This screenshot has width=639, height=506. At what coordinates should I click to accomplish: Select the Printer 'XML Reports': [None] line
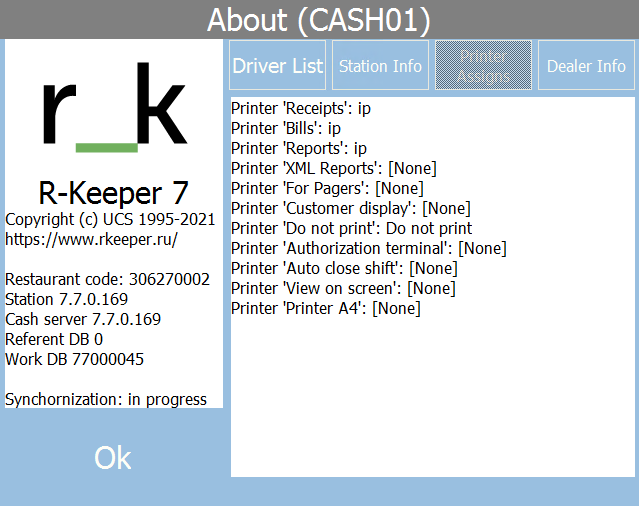click(x=334, y=169)
